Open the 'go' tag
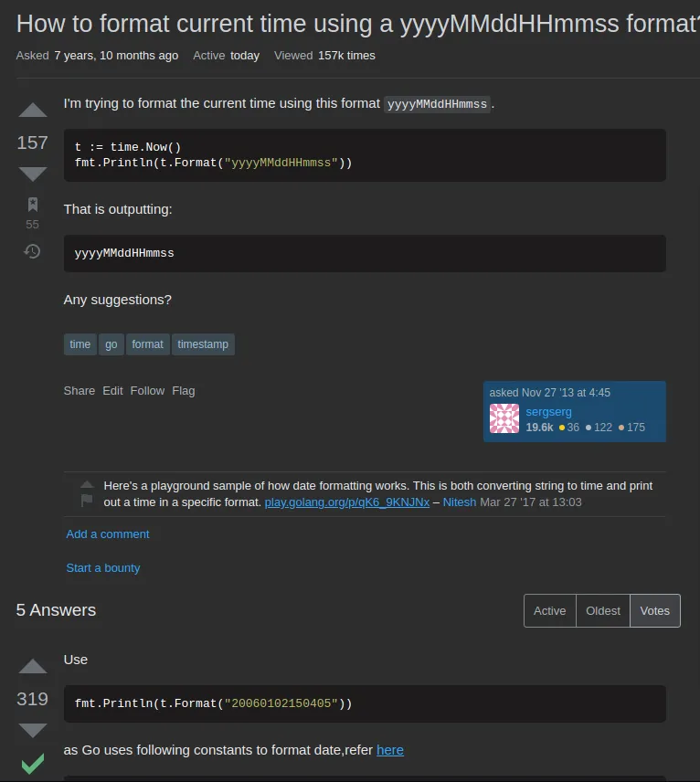 point(111,344)
